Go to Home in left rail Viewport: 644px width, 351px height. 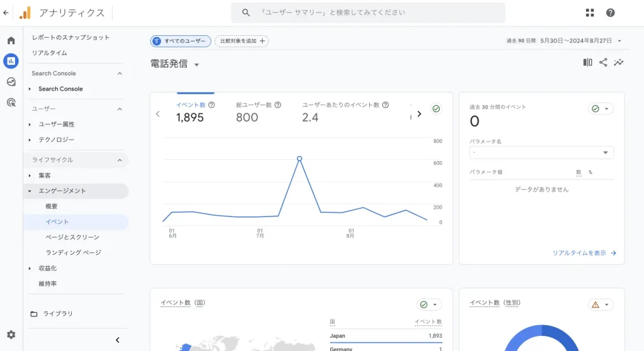click(x=11, y=40)
